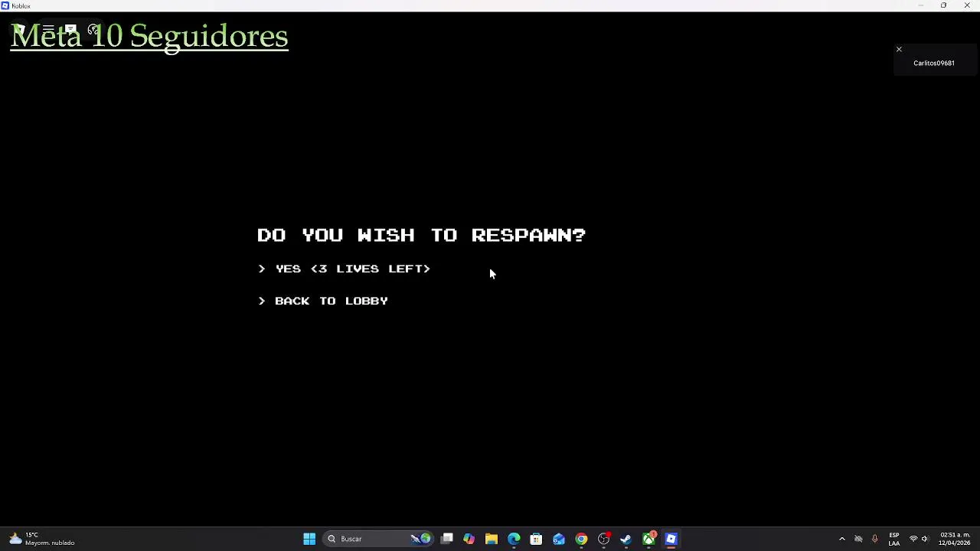The height and width of the screenshot is (551, 980).
Task: Open the clock and date panel
Action: pyautogui.click(x=954, y=539)
